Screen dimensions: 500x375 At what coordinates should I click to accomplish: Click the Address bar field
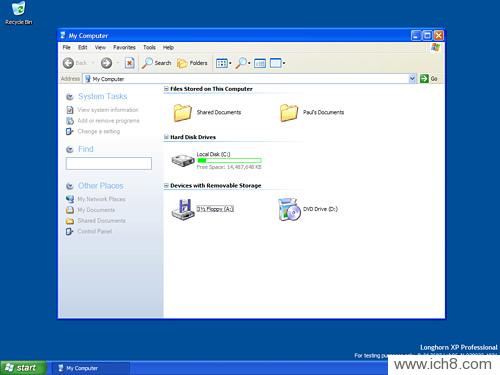(x=246, y=79)
